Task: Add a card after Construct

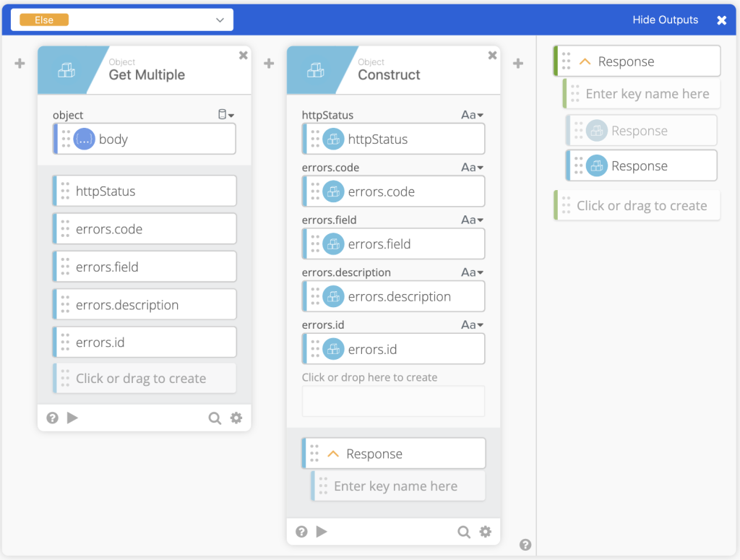Action: tap(518, 63)
